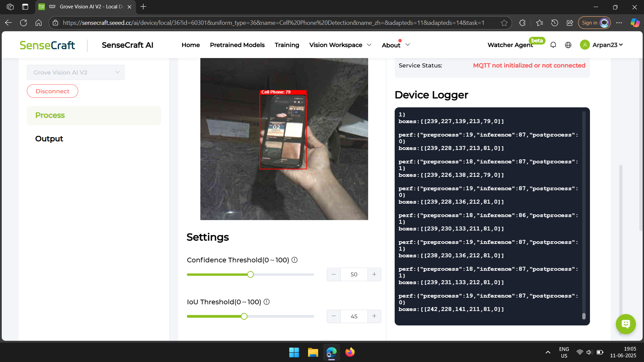Open the Watcher Agent link
Image resolution: width=644 pixels, height=362 pixels.
(x=510, y=45)
